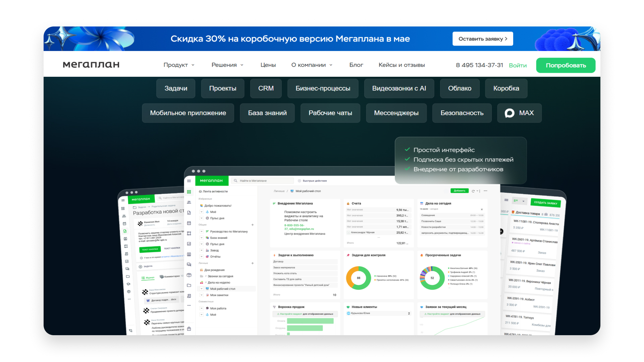Open the folder icon in the center sidebar
644x362 pixels.
pos(189,285)
